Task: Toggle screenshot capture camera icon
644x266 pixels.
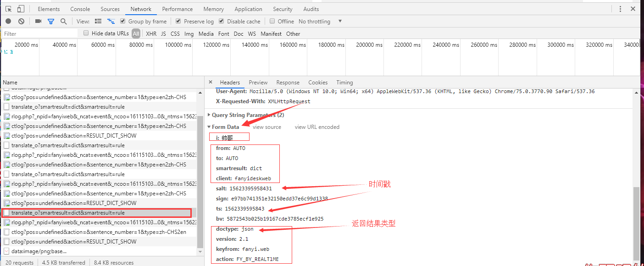Action: [x=39, y=21]
